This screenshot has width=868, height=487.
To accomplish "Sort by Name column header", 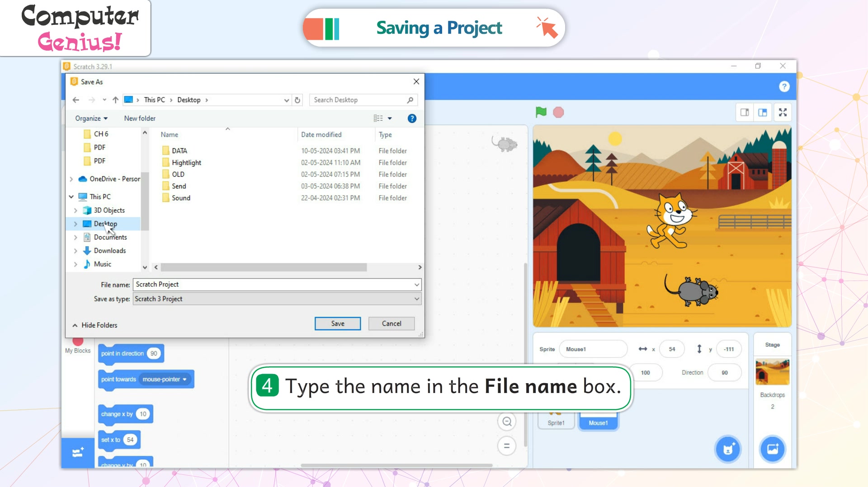I will click(170, 135).
